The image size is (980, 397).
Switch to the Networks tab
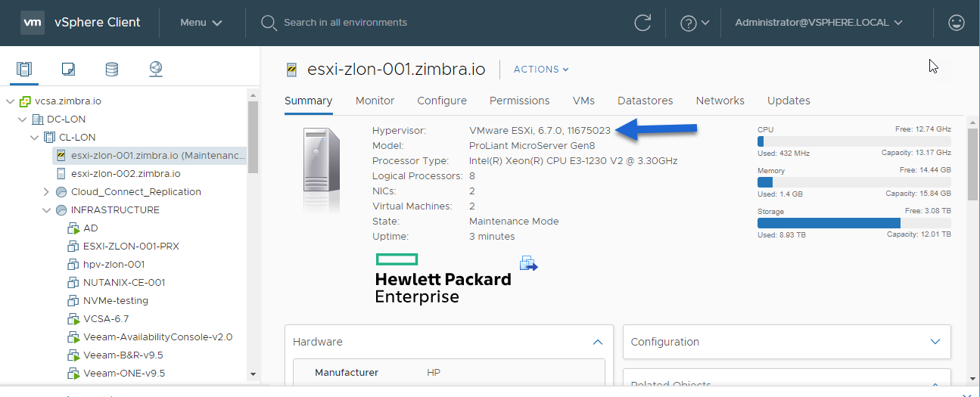point(720,101)
